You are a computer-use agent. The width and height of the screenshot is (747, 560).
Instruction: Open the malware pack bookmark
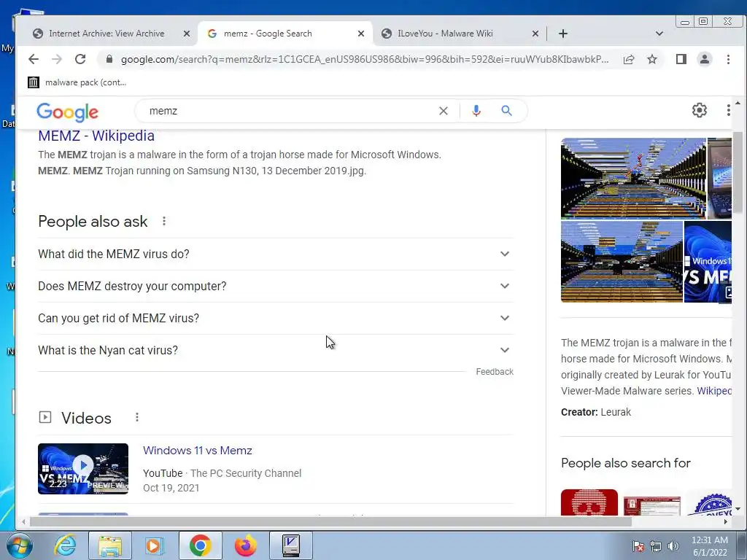coord(77,82)
